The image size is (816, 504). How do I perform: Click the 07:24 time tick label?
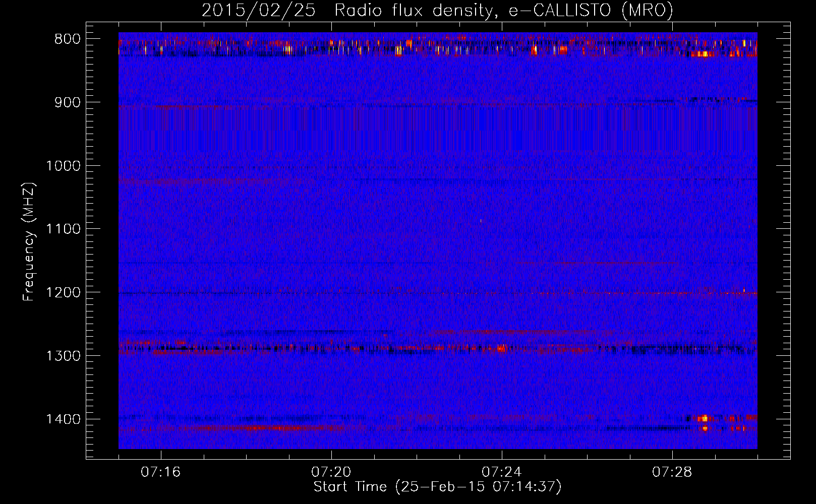pos(502,472)
